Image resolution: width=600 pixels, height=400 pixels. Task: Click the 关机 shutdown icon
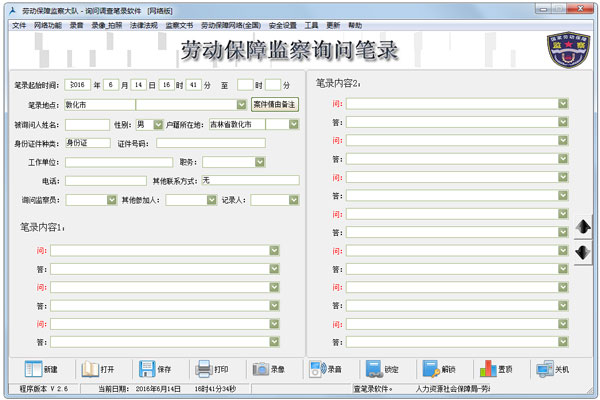tap(545, 369)
